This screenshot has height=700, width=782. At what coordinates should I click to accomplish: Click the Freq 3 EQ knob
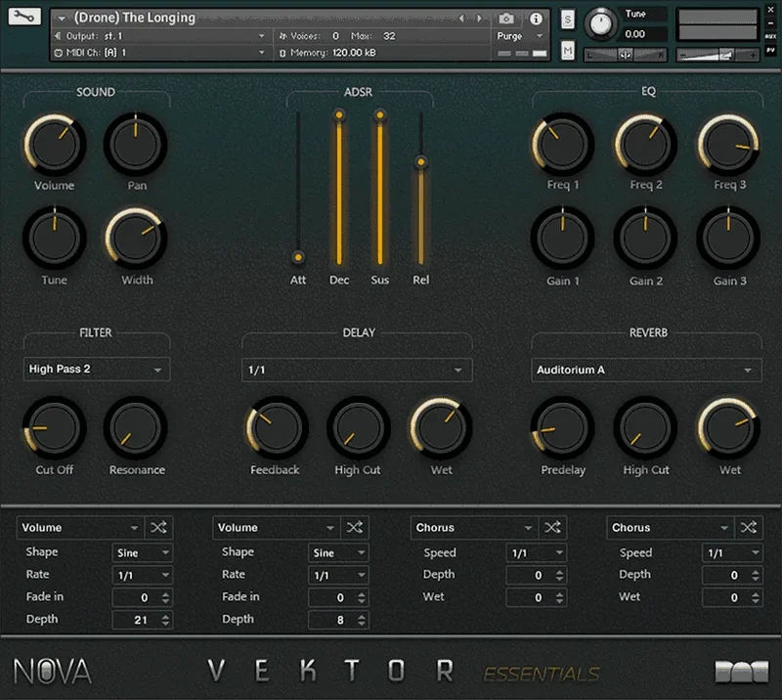(x=728, y=144)
